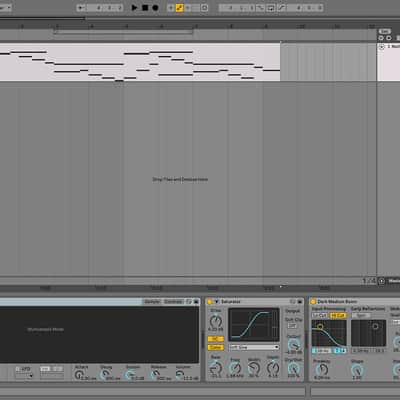The image size is (400, 400).
Task: Click the Saturator save preset icon
Action: [x=300, y=302]
